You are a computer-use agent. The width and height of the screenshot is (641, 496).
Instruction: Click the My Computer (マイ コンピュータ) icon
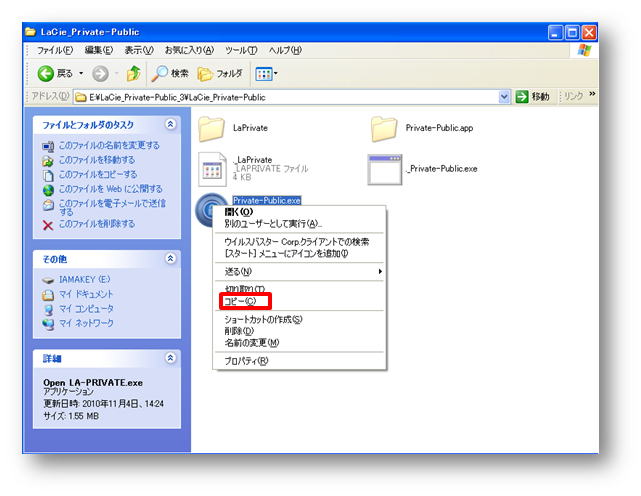pyautogui.click(x=48, y=310)
